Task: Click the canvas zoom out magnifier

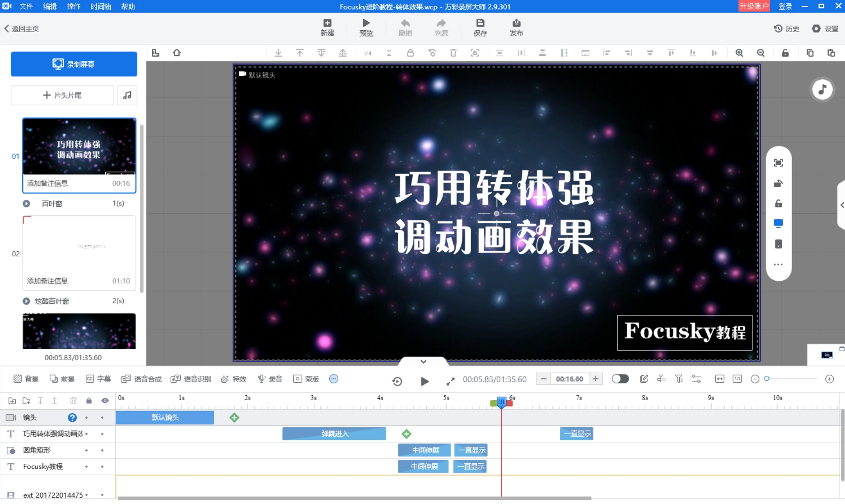Action: (x=761, y=53)
